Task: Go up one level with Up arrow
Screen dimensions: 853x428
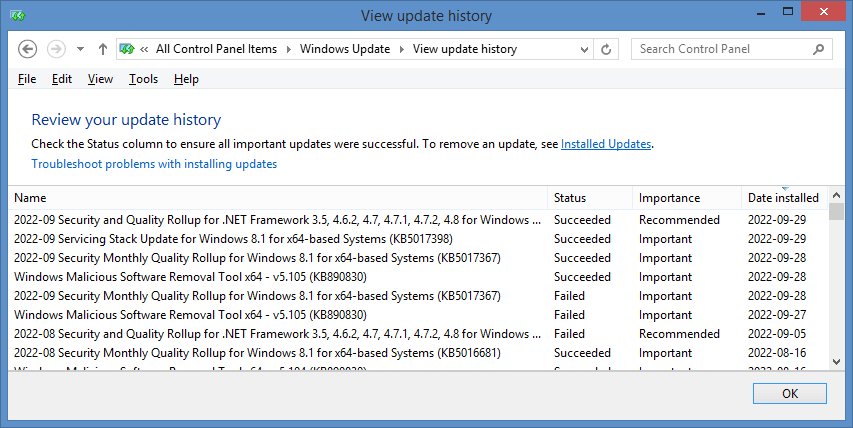Action: [103, 49]
